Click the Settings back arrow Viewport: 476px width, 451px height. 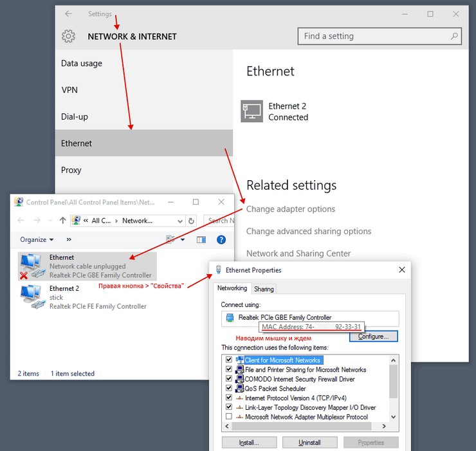(69, 14)
